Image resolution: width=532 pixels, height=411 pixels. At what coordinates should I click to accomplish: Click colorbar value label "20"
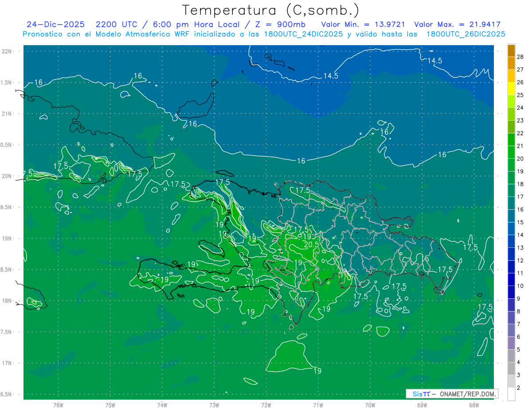point(520,159)
